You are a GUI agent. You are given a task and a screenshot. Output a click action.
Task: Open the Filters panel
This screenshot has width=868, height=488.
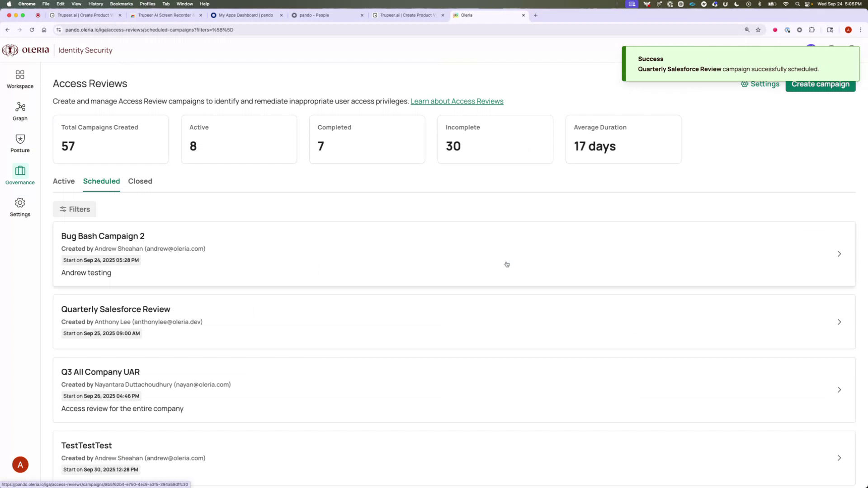(74, 209)
